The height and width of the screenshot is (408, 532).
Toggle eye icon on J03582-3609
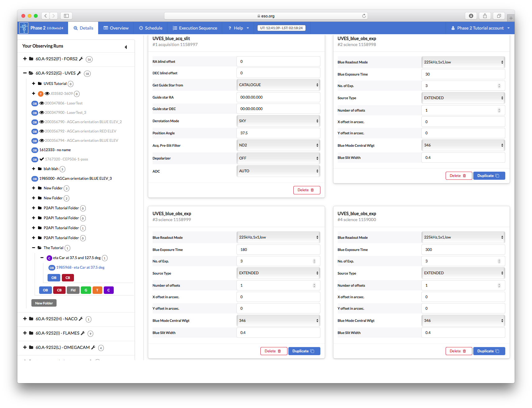(47, 93)
